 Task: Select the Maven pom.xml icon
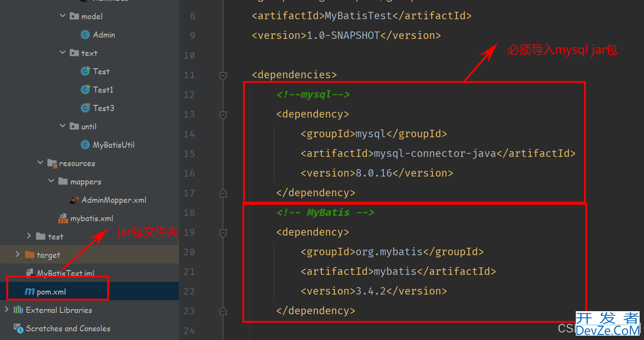(30, 291)
